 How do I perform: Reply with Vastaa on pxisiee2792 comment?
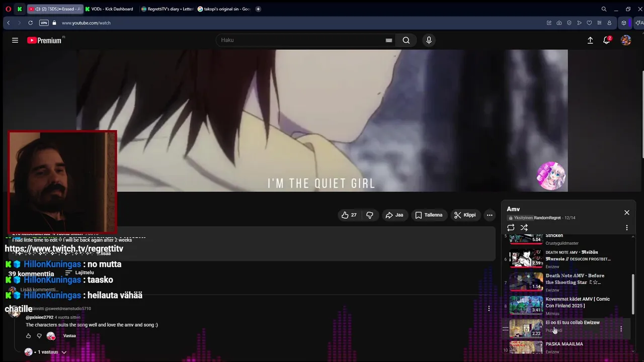click(x=69, y=336)
